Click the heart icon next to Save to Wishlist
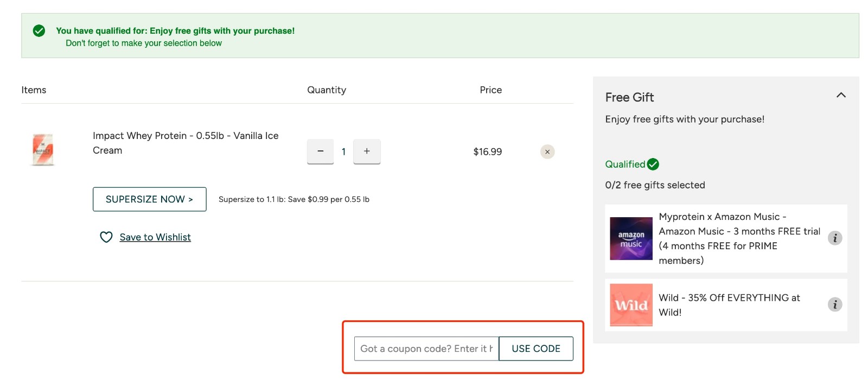 [x=106, y=237]
